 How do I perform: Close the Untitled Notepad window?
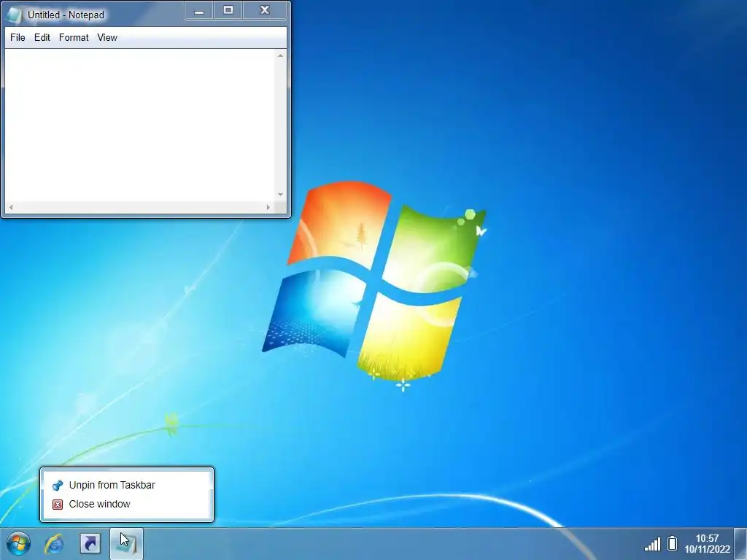[x=265, y=10]
